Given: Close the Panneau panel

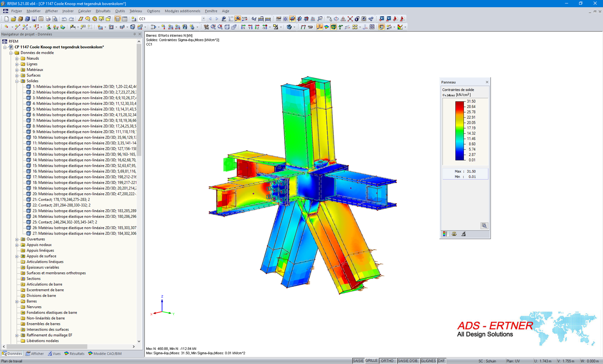Looking at the screenshot, I should (487, 82).
